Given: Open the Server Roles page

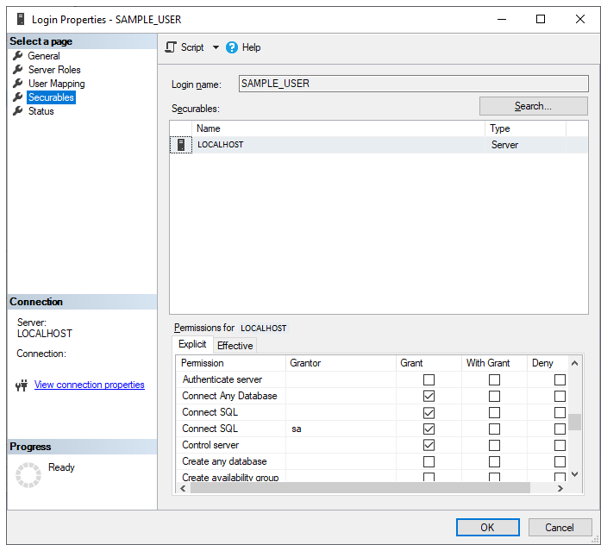Looking at the screenshot, I should (54, 70).
